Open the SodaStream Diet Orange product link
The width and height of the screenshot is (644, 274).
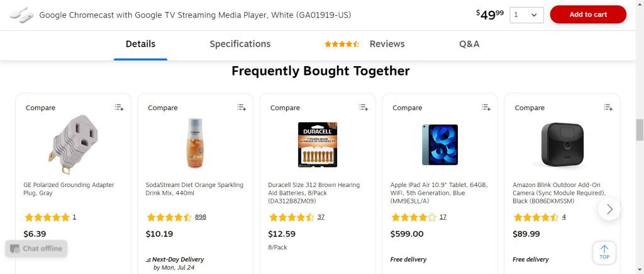pyautogui.click(x=194, y=188)
